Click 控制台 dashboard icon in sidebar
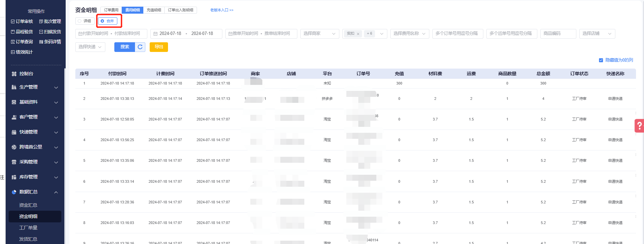 pos(14,74)
